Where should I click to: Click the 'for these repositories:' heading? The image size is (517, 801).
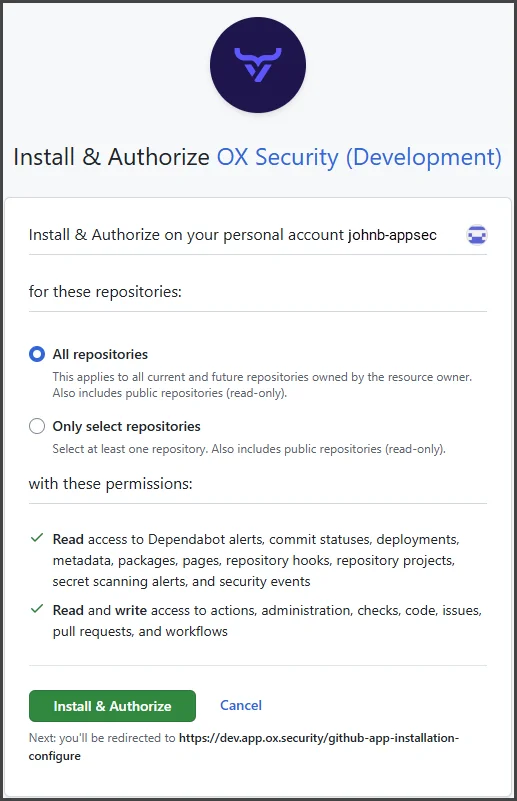point(105,292)
